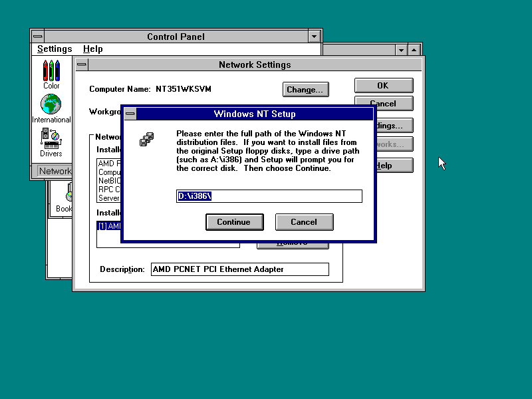
Task: Open the Windows NT Setup control-menu box
Action: click(x=130, y=114)
